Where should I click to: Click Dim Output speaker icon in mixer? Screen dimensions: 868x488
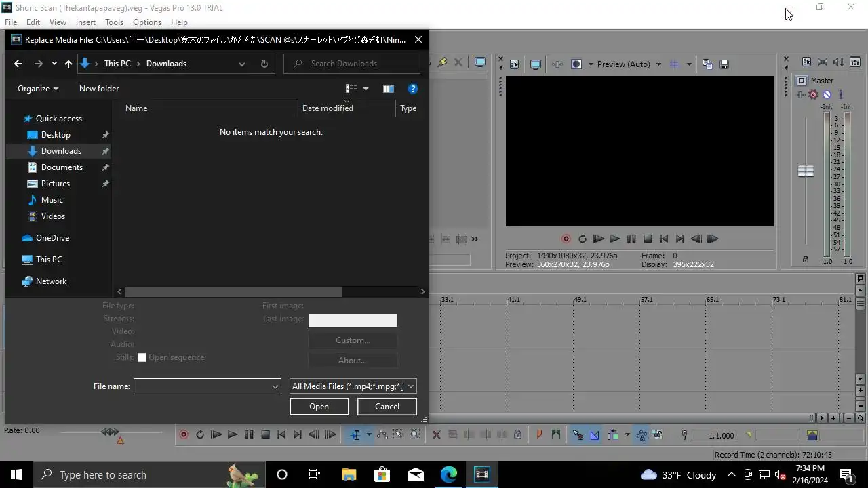click(840, 62)
